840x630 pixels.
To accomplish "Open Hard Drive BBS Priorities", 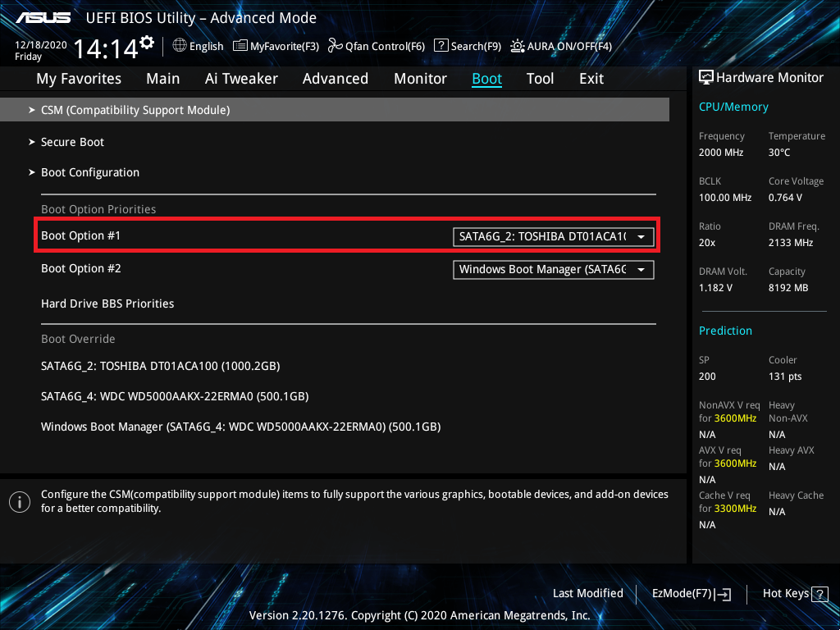I will 107,304.
